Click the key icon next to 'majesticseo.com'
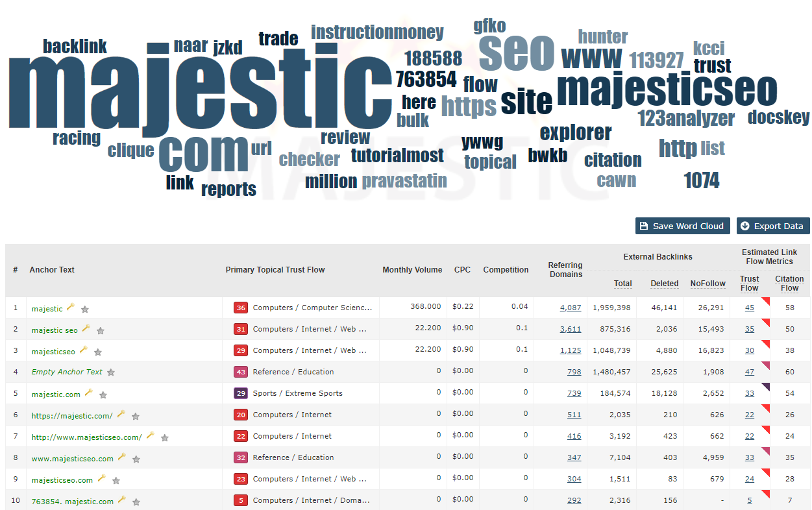Image resolution: width=812 pixels, height=510 pixels. pyautogui.click(x=101, y=479)
